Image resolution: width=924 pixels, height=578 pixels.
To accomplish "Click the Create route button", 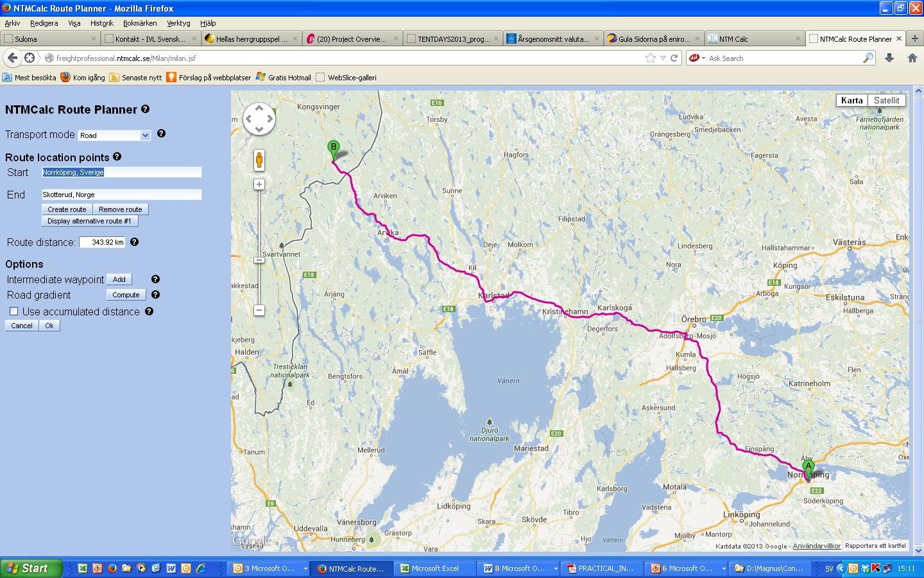I will tap(67, 209).
